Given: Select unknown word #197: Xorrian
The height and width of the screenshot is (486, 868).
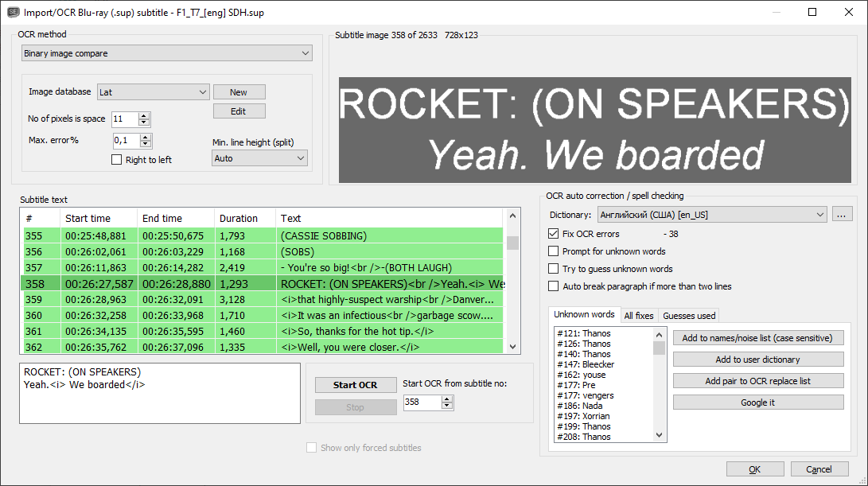Looking at the screenshot, I should click(583, 416).
